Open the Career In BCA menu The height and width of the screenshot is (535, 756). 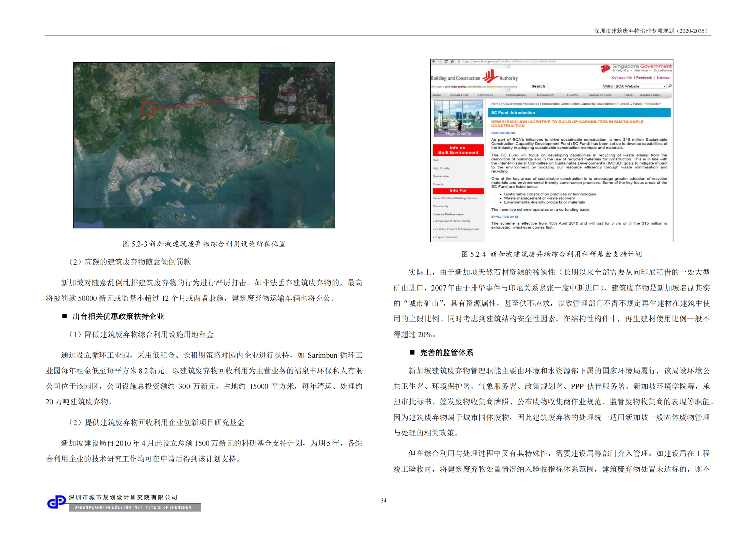click(x=600, y=95)
